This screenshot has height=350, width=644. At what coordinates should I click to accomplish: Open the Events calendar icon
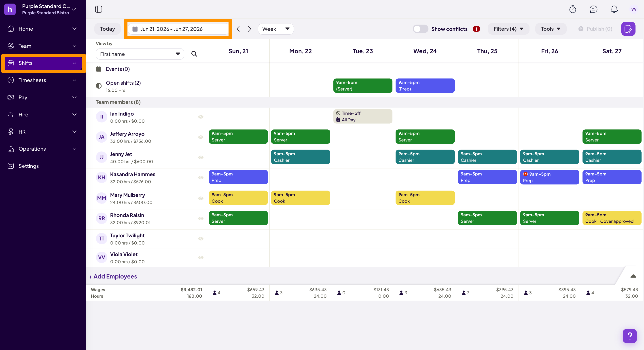pyautogui.click(x=99, y=69)
